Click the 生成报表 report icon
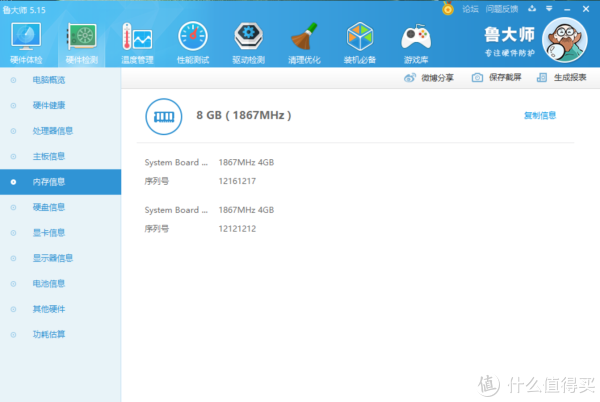Screen dimensions: 600x402 coord(542,78)
